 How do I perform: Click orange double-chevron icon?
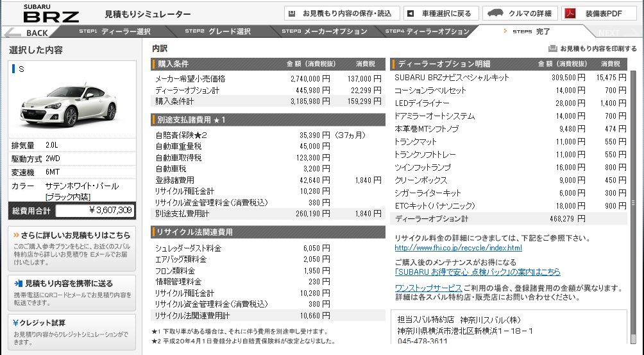pos(16,235)
